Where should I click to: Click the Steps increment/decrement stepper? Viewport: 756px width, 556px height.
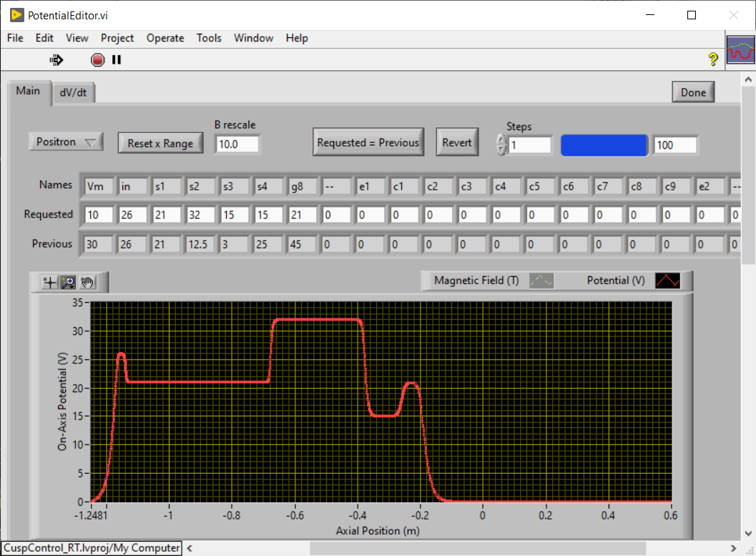501,145
